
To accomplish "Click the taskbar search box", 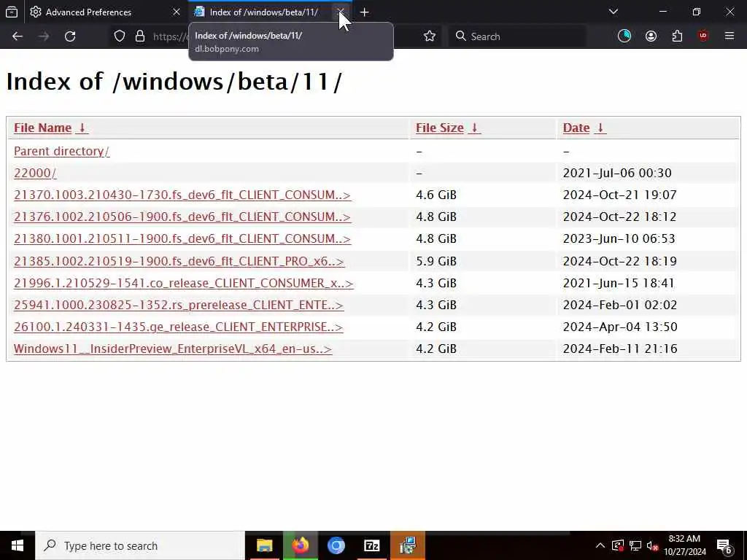I will (140, 545).
